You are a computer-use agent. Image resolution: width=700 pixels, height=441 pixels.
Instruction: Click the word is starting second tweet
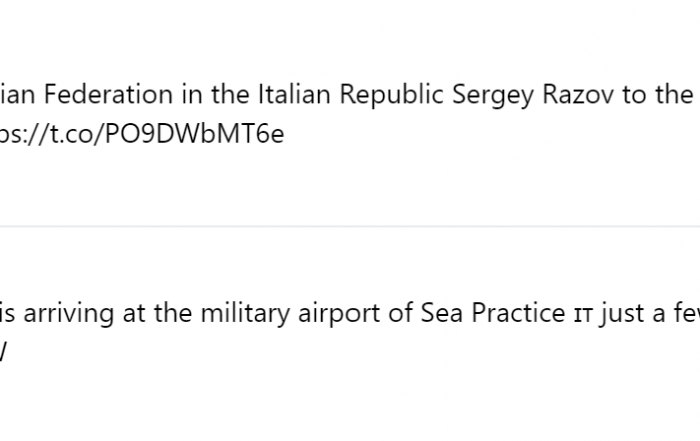[x=7, y=313]
